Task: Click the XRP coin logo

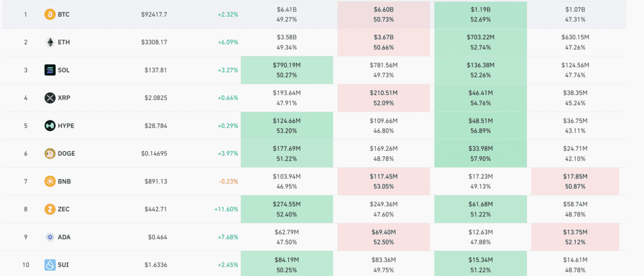Action: [x=49, y=98]
